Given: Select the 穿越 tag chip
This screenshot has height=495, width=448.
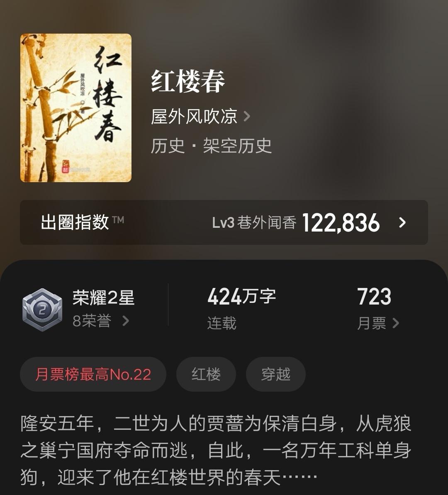Looking at the screenshot, I should click(275, 374).
